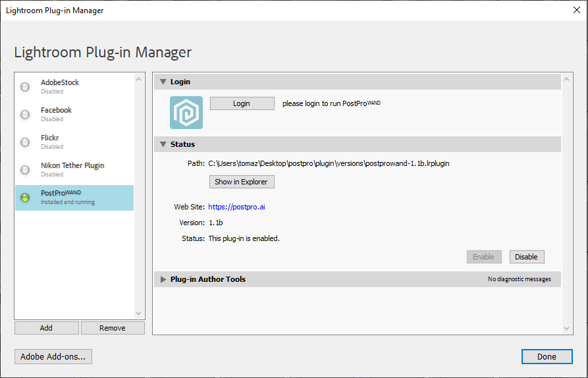Click green PostPro WAND status light

point(25,198)
